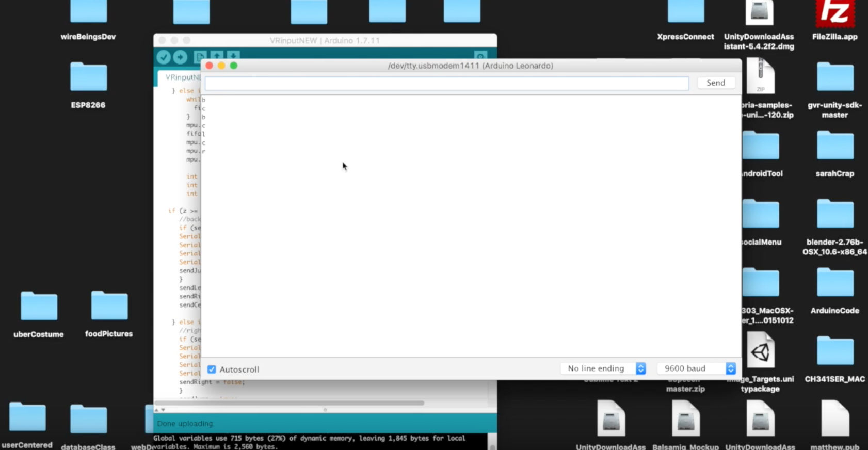Click the sendRight = false; code line
Screen dimensions: 868x450
pyautogui.click(x=212, y=382)
